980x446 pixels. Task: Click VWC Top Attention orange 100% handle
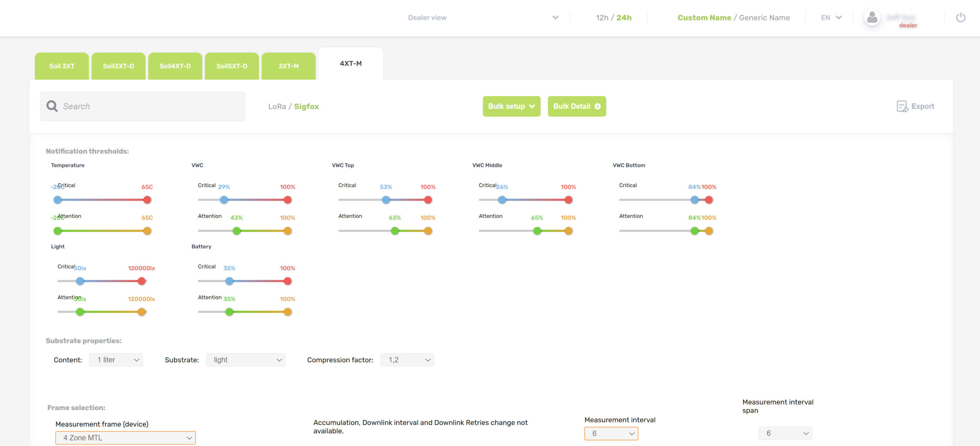tap(428, 231)
